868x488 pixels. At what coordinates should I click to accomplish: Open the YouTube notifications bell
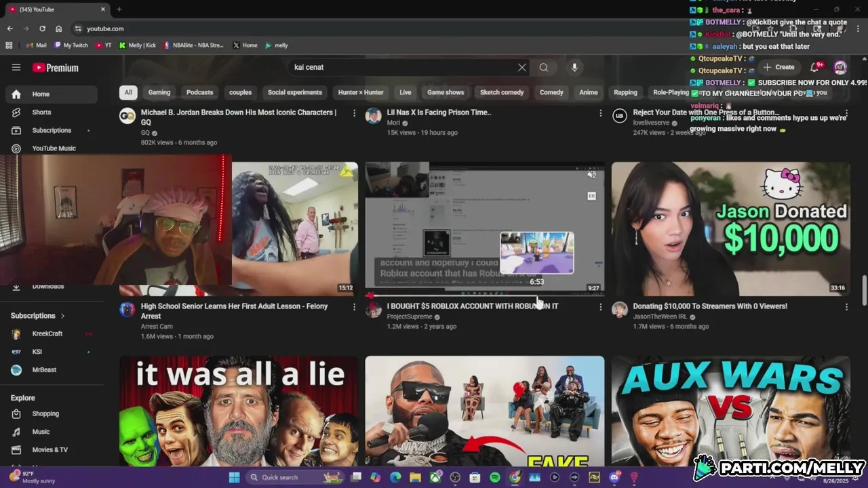816,67
